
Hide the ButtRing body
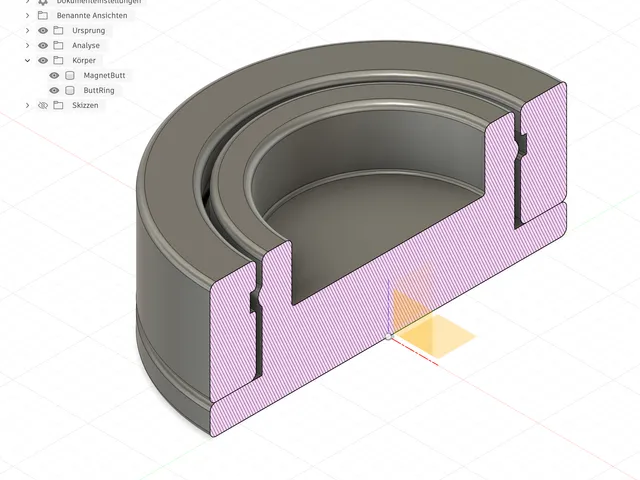click(x=54, y=90)
